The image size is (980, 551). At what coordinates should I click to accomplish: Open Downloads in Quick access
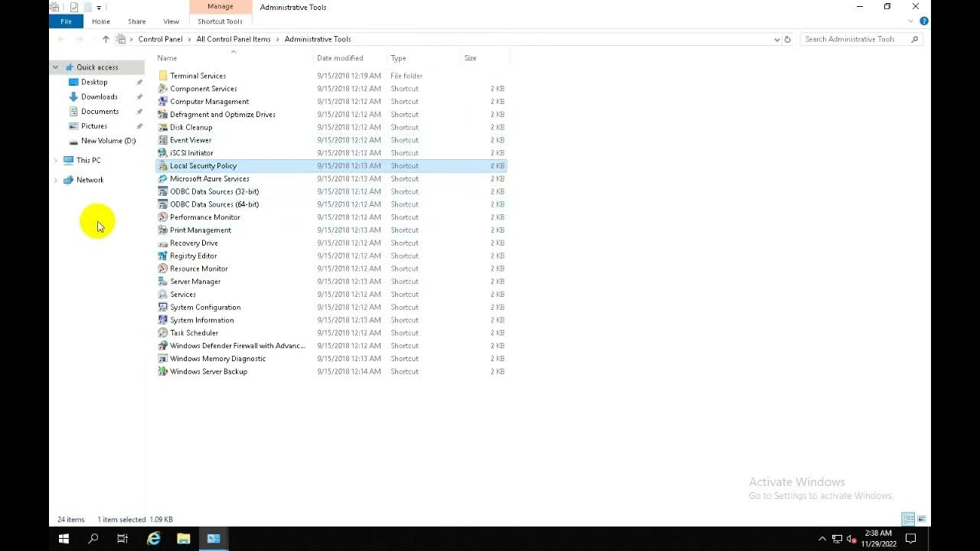99,96
